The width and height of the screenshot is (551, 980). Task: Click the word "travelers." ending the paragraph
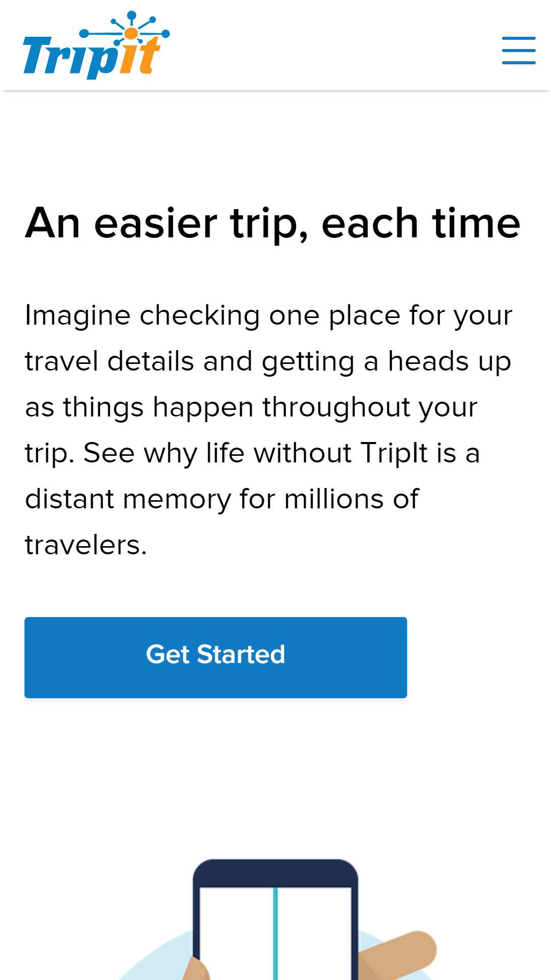click(x=86, y=545)
